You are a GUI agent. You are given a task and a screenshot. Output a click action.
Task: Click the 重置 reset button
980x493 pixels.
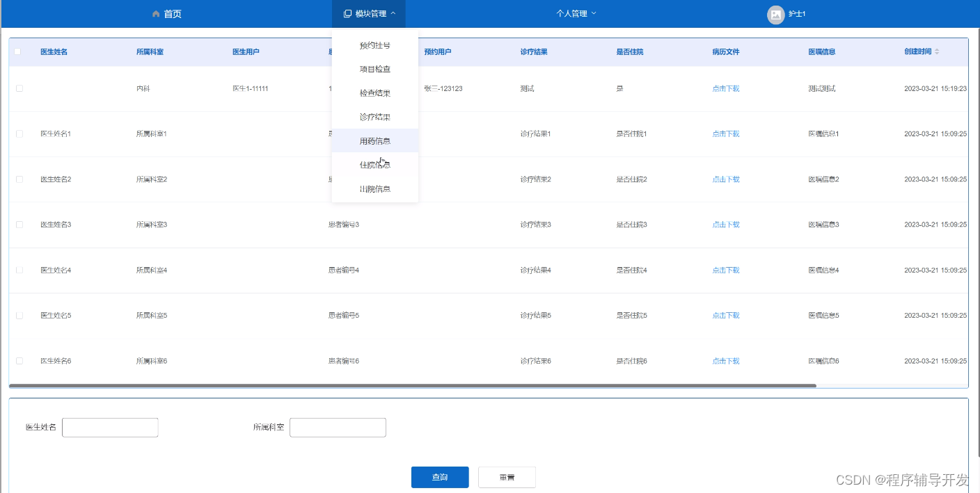pos(507,477)
